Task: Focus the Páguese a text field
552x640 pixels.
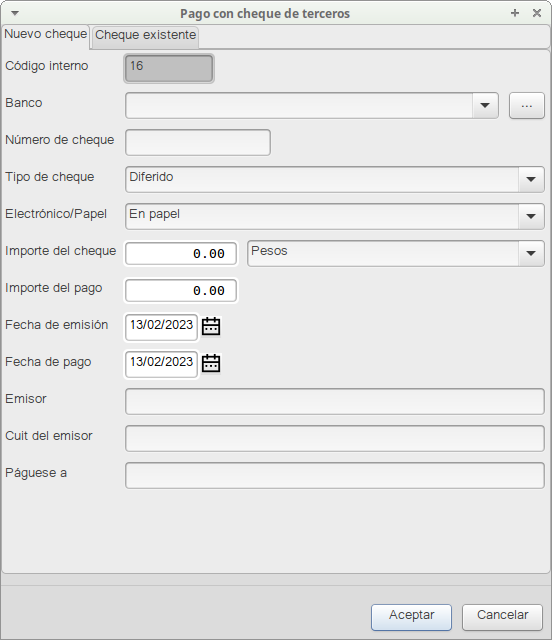Action: click(x=335, y=476)
